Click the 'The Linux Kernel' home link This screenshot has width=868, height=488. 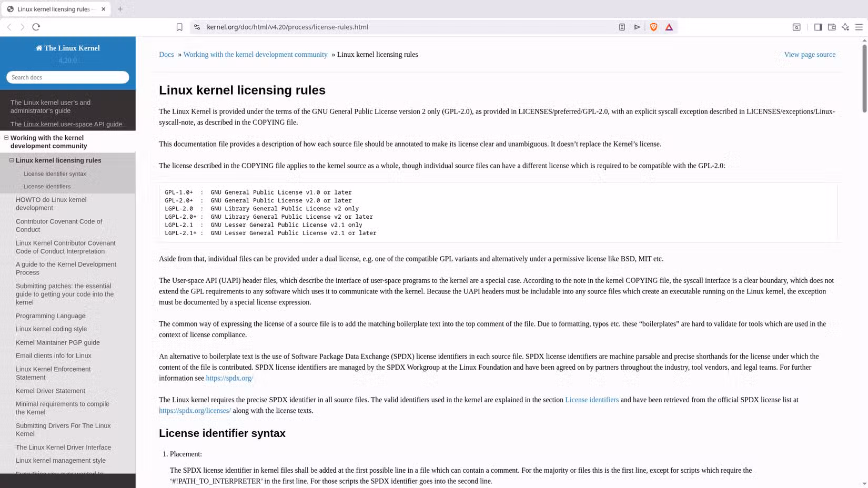(x=68, y=48)
